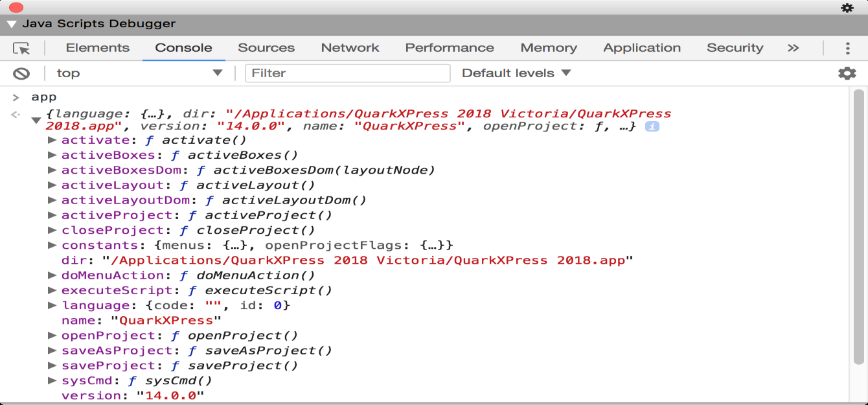Open the Memory panel
This screenshot has height=405, width=868.
click(x=549, y=47)
